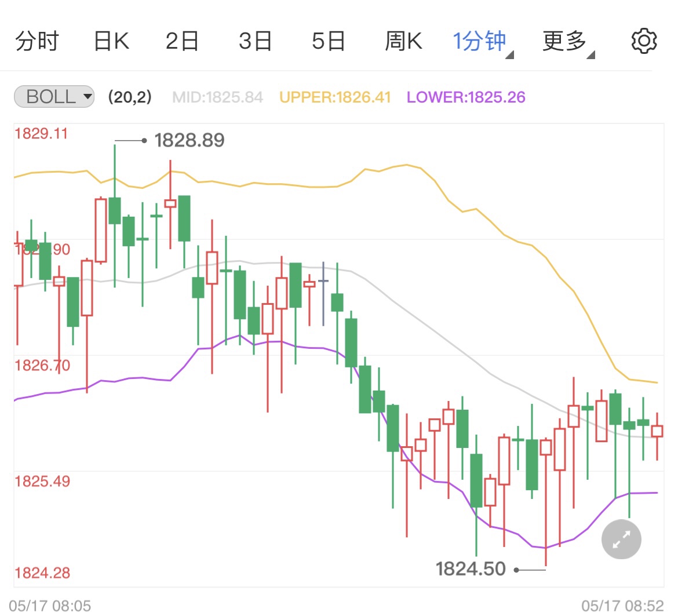Open the 更多 options dropdown
This screenshot has height=616, width=678.
pyautogui.click(x=568, y=42)
